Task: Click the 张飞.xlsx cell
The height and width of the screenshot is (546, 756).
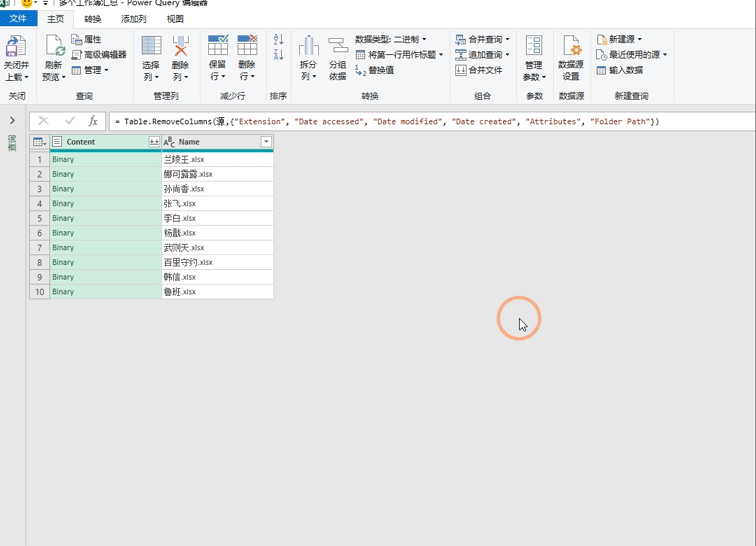Action: point(217,204)
